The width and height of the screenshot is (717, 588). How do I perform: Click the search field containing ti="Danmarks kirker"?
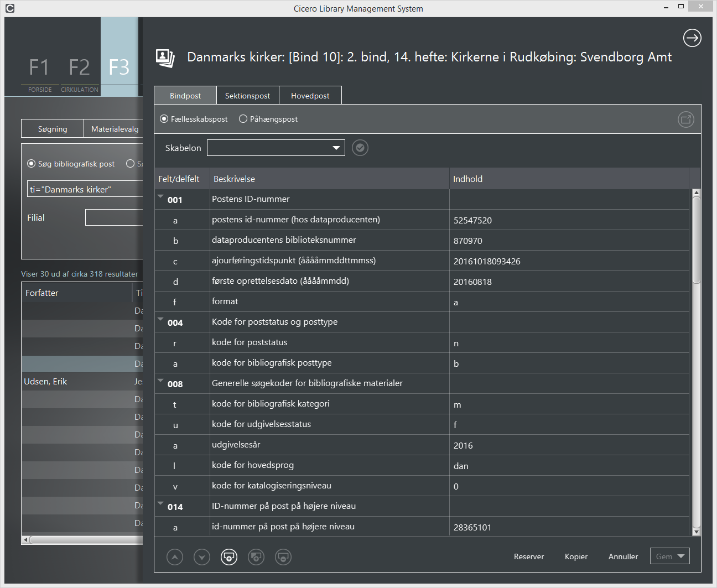click(x=85, y=189)
